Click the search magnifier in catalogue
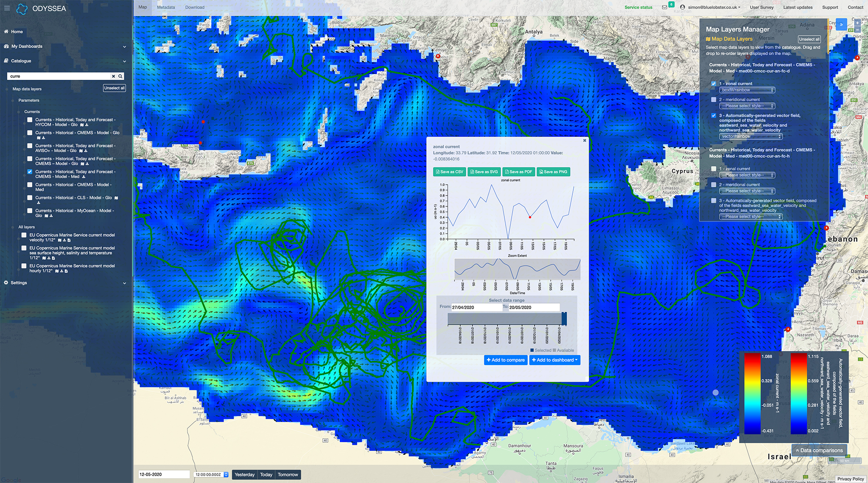The height and width of the screenshot is (483, 868). [x=120, y=76]
